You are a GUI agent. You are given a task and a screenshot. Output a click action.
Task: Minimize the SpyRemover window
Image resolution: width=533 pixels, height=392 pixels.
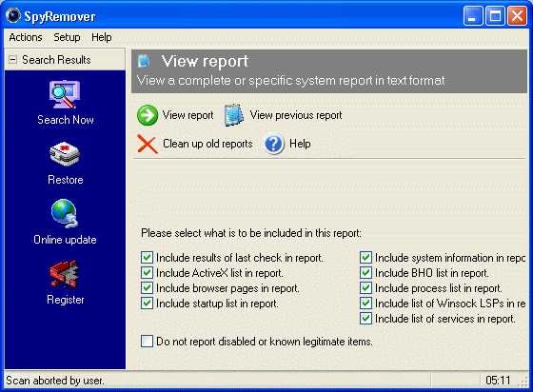[473, 15]
